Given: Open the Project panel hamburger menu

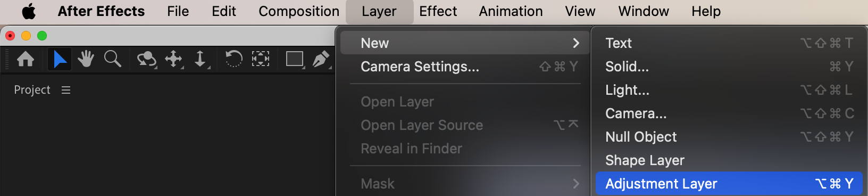Looking at the screenshot, I should pos(66,90).
